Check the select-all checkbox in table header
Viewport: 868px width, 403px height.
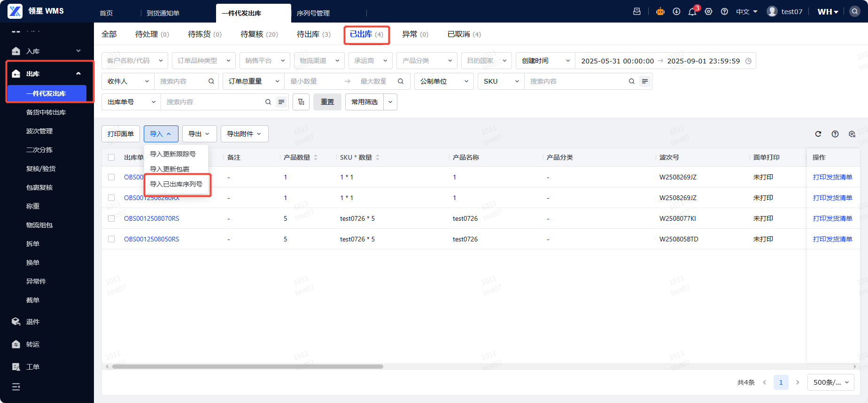111,157
